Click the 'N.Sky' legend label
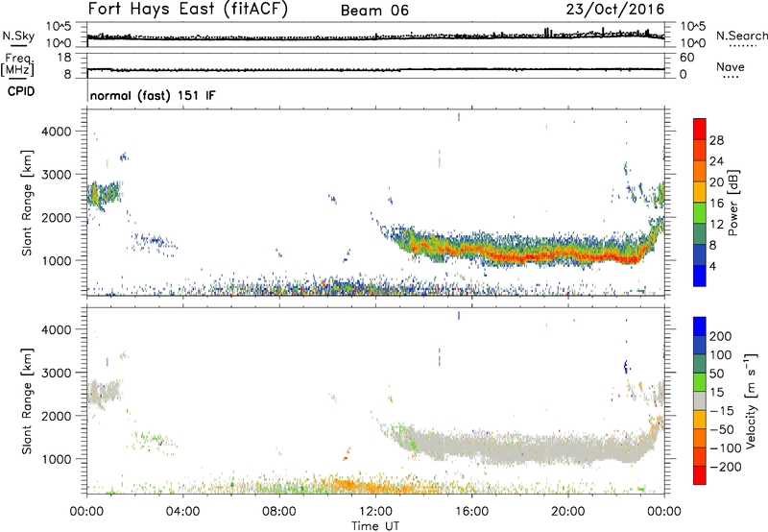 click(x=18, y=36)
